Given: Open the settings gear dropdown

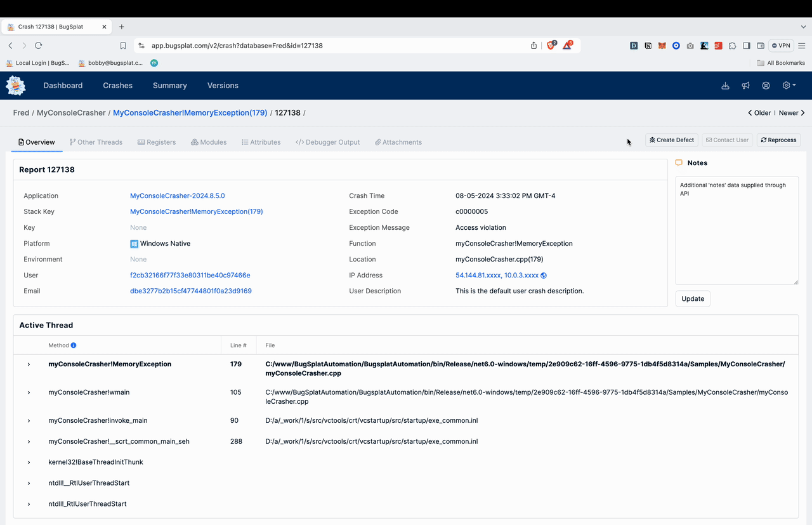Looking at the screenshot, I should click(x=789, y=86).
